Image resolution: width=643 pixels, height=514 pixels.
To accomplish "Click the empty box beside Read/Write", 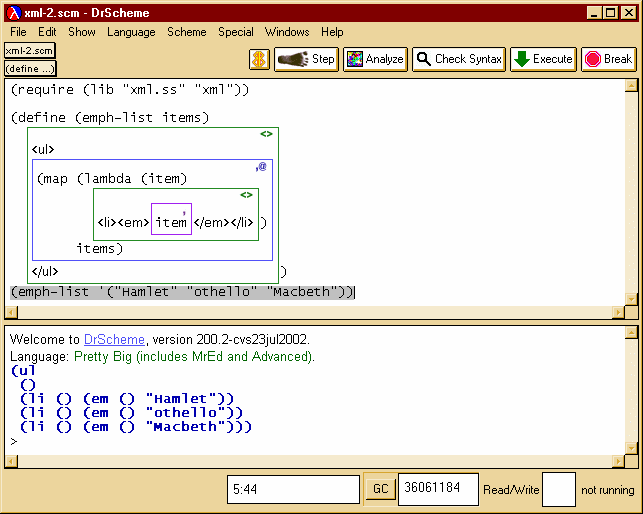I will coord(559,489).
